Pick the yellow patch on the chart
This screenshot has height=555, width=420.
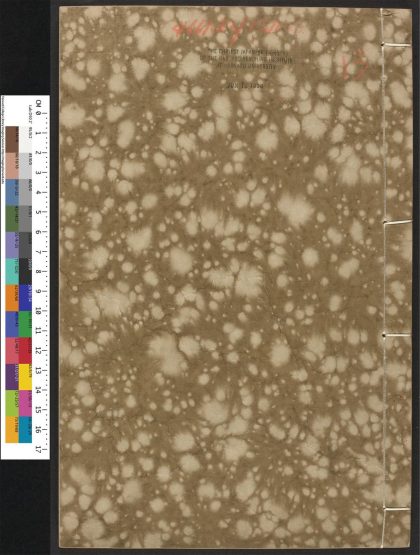25,377
